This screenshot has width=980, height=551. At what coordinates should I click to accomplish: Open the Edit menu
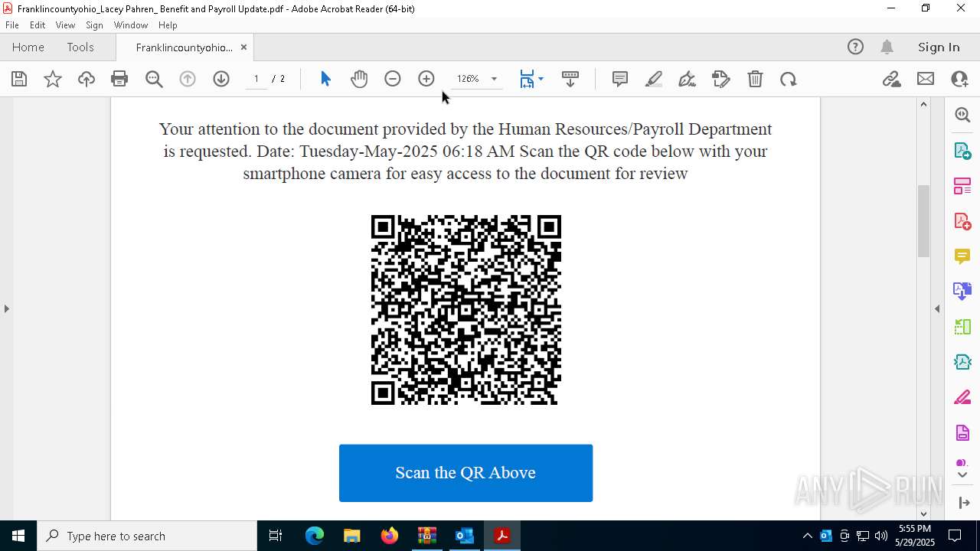(38, 25)
